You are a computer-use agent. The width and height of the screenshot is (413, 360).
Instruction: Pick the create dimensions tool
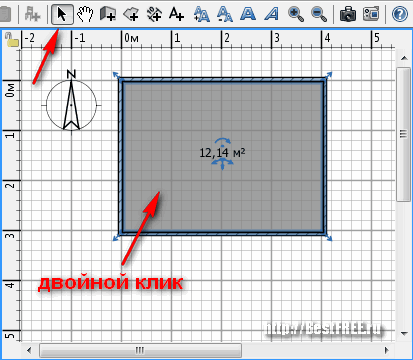click(x=154, y=15)
